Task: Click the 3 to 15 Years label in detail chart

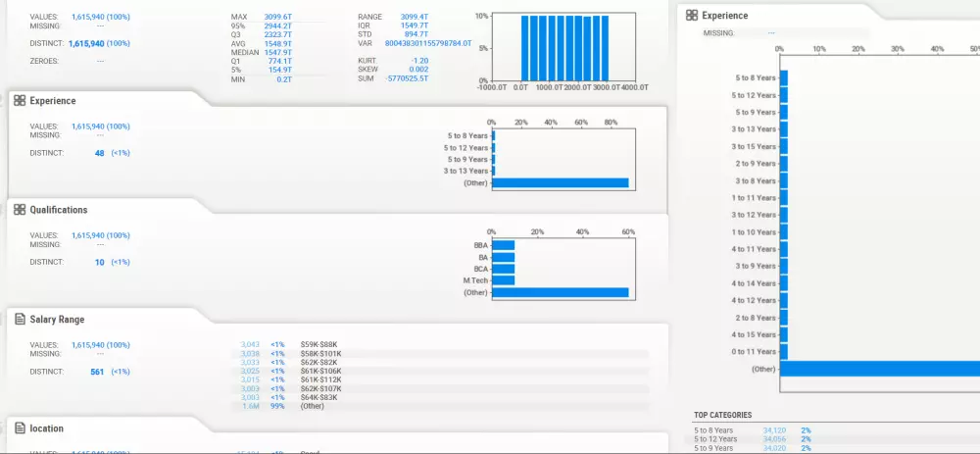Action: (x=754, y=146)
